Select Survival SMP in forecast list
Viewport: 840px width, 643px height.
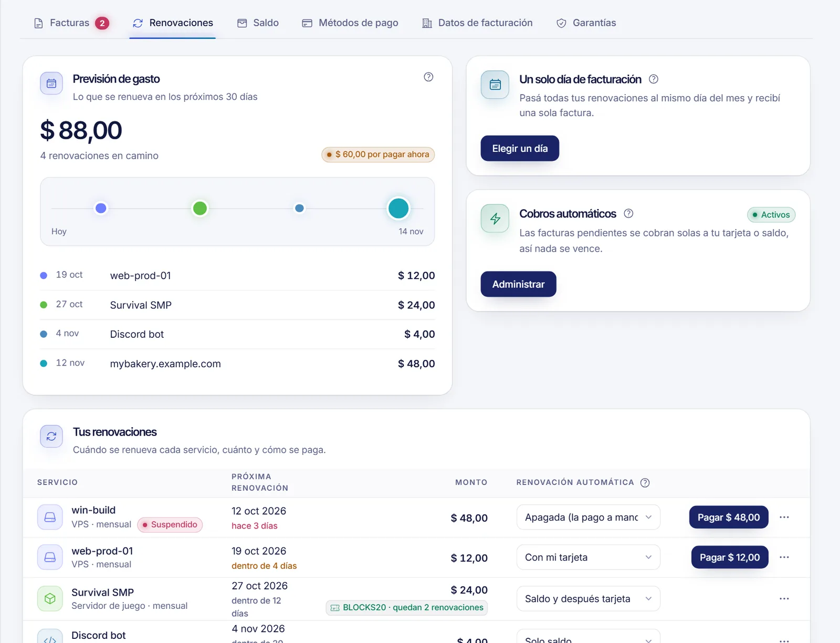pyautogui.click(x=238, y=305)
